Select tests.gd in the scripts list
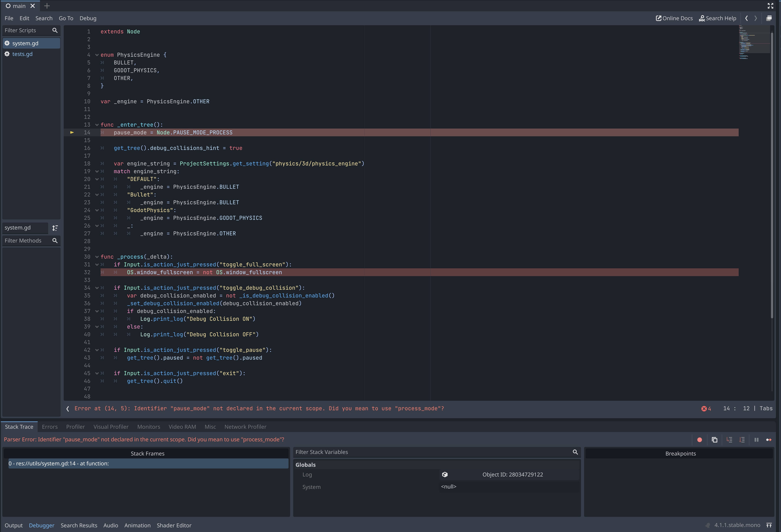Screen dimensions: 781x532 22,54
